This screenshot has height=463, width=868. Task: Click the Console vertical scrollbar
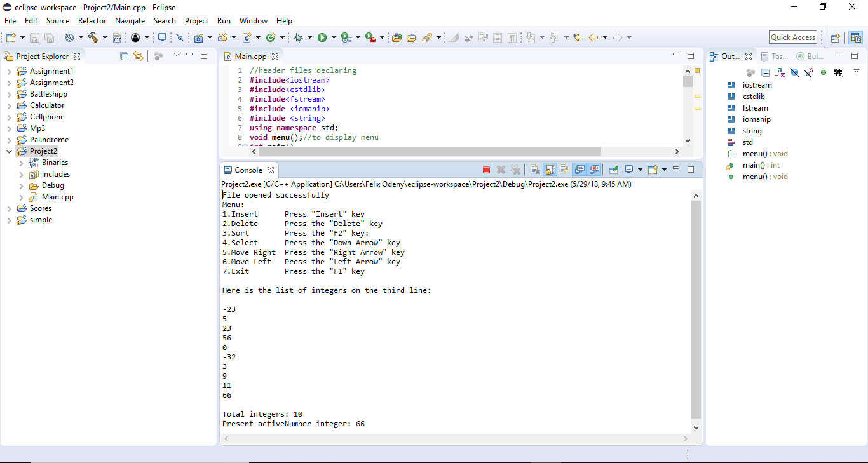[696, 311]
